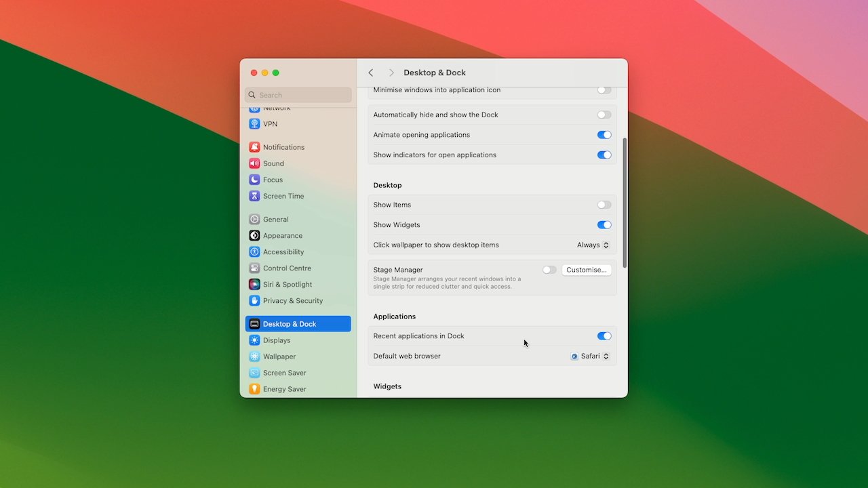This screenshot has width=868, height=488.
Task: Toggle Minimise windows into application icon
Action: pyautogui.click(x=604, y=90)
